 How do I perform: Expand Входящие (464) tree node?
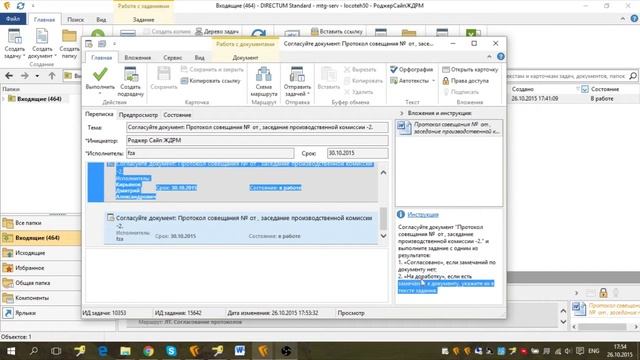pos(4,99)
